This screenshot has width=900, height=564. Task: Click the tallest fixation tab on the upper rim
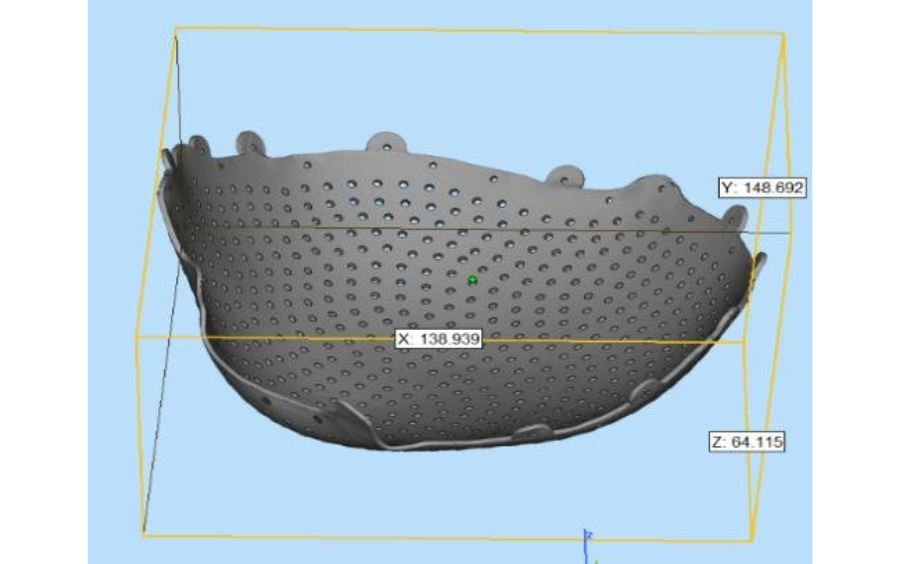click(385, 142)
